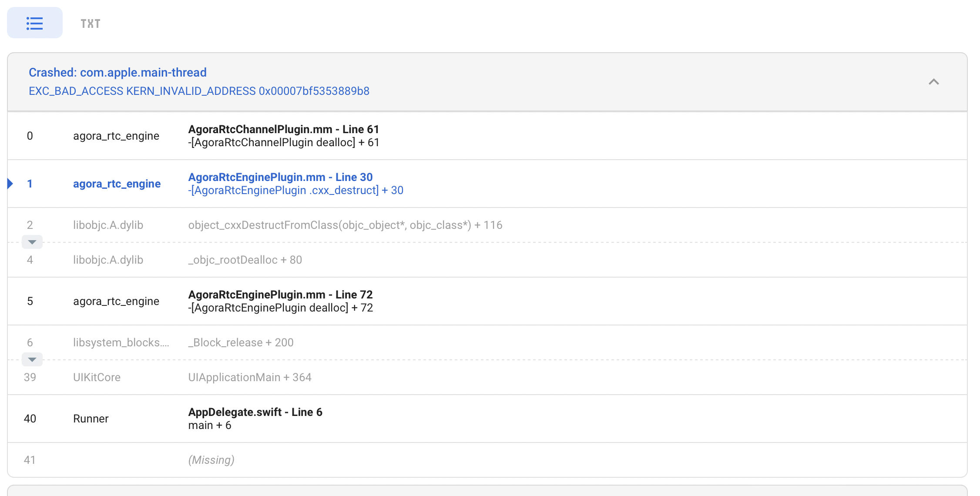This screenshot has height=496, width=980.
Task: Select the formatted list view icon
Action: [x=34, y=23]
